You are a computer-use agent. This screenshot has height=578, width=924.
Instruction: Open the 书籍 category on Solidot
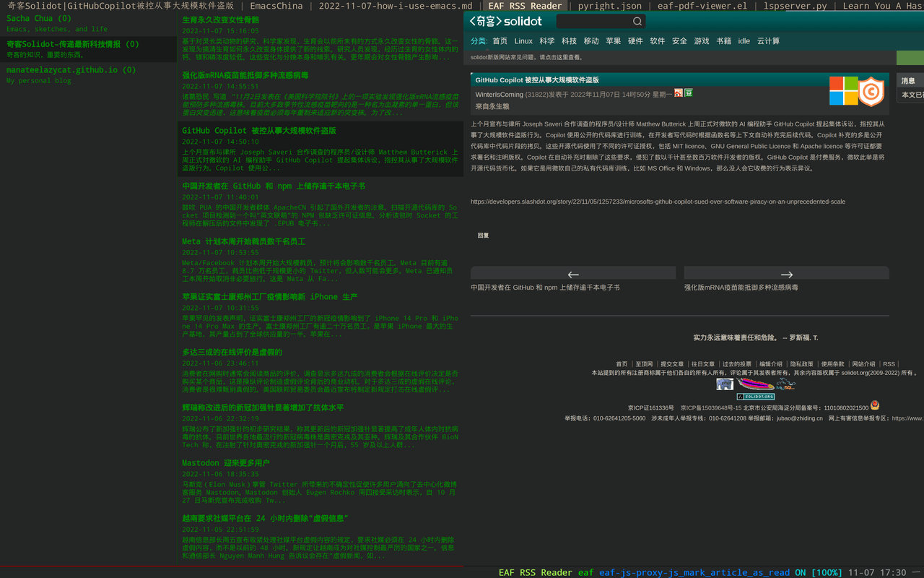pyautogui.click(x=723, y=41)
